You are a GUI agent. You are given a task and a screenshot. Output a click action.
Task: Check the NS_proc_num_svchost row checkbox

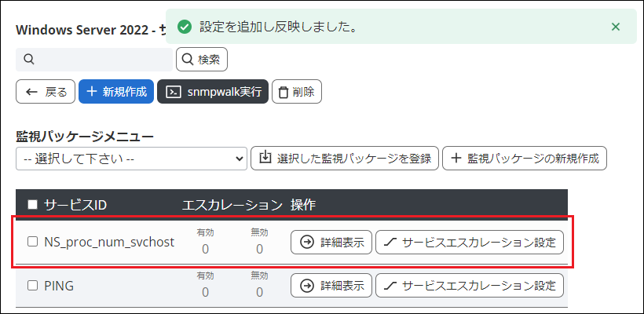[32, 243]
